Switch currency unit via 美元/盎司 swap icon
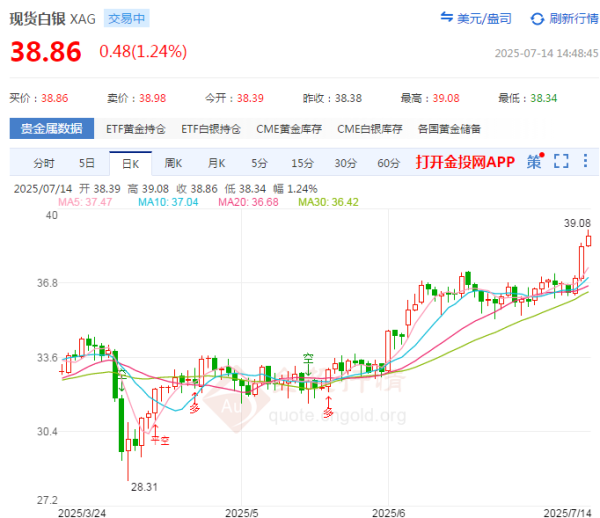 447,17
